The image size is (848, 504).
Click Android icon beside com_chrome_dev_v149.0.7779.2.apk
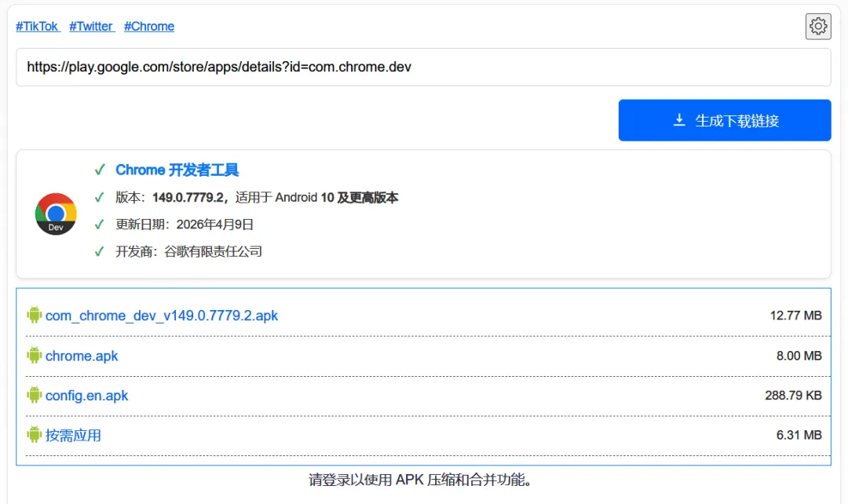(x=34, y=315)
